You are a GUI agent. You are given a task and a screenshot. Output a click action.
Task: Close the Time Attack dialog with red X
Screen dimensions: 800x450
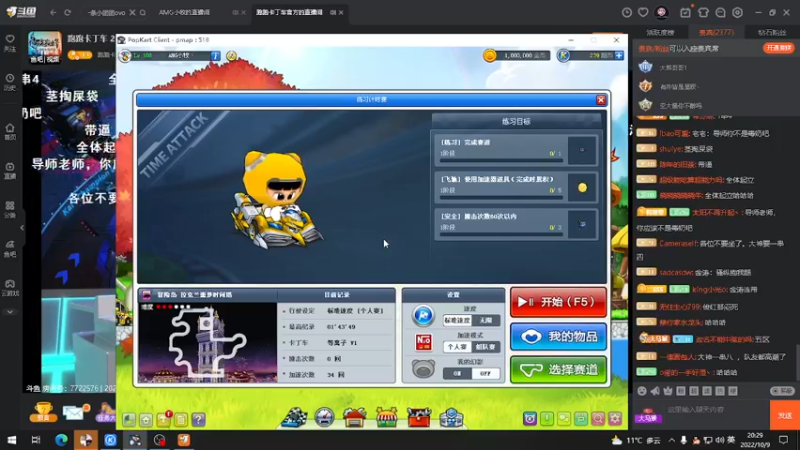pos(601,99)
